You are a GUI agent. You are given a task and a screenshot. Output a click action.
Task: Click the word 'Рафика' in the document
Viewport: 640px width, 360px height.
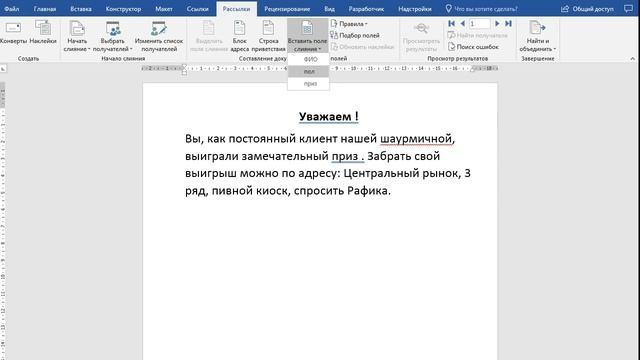coord(367,191)
